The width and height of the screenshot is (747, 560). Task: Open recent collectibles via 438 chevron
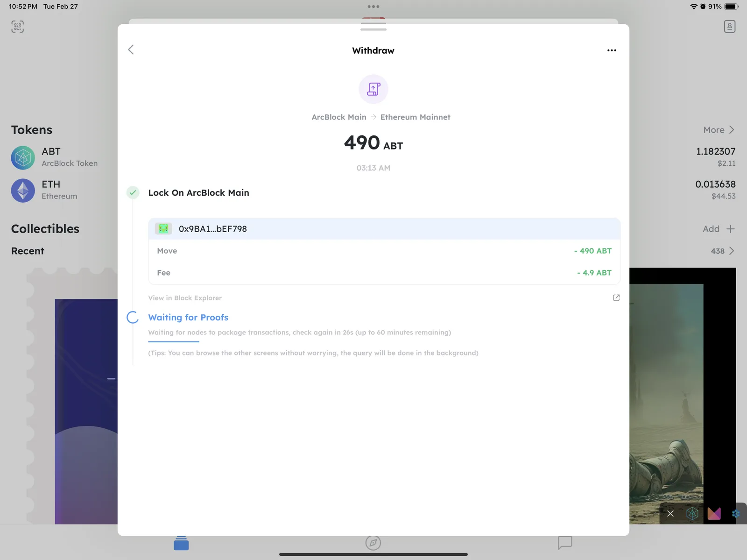coord(732,251)
